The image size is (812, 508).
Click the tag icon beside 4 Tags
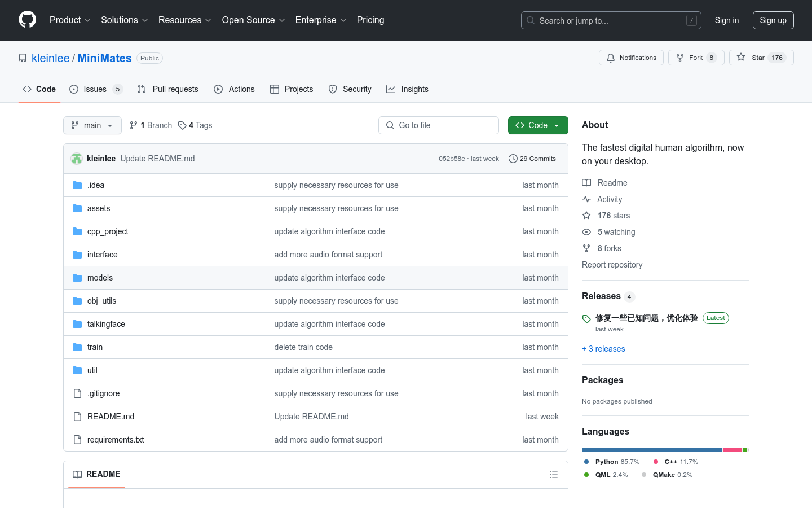(182, 125)
